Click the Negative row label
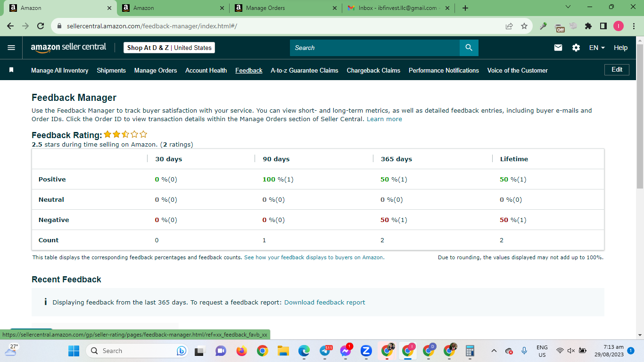The image size is (644, 362). pyautogui.click(x=54, y=220)
